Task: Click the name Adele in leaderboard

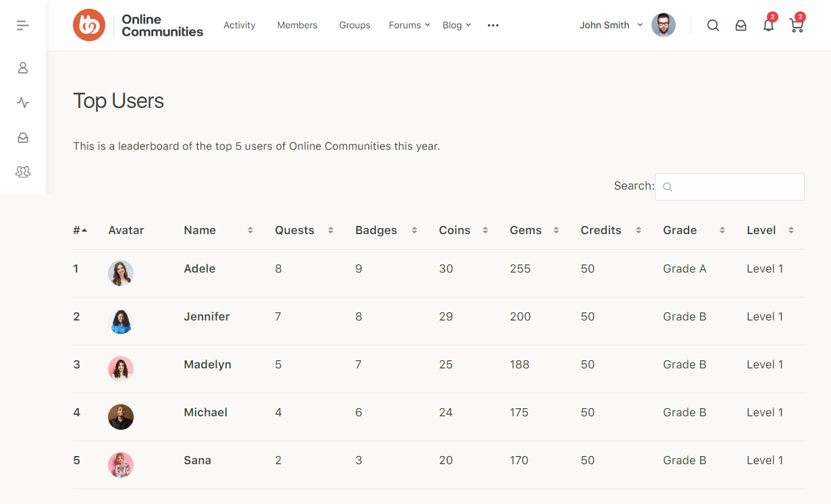Action: tap(199, 269)
